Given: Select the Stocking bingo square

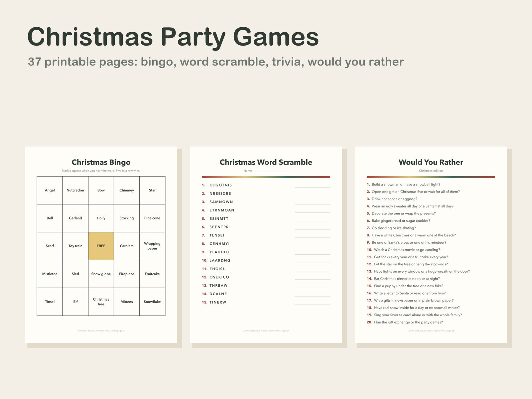Looking at the screenshot, I should tap(127, 218).
